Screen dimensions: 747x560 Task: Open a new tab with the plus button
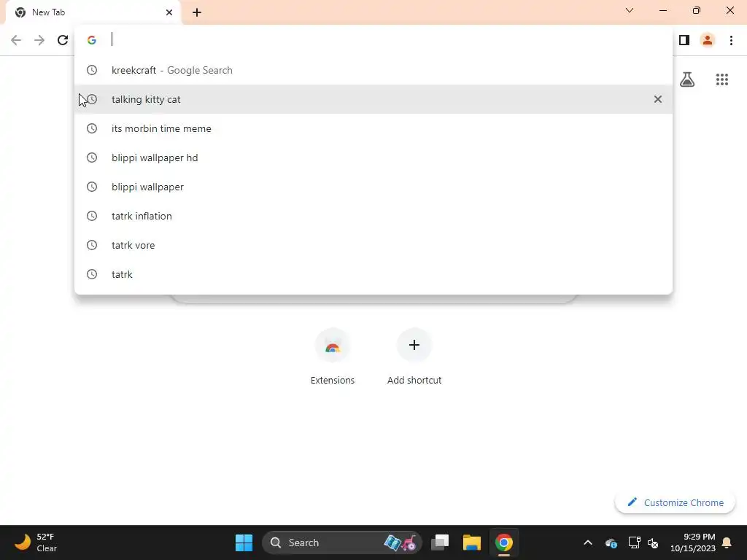pyautogui.click(x=197, y=12)
